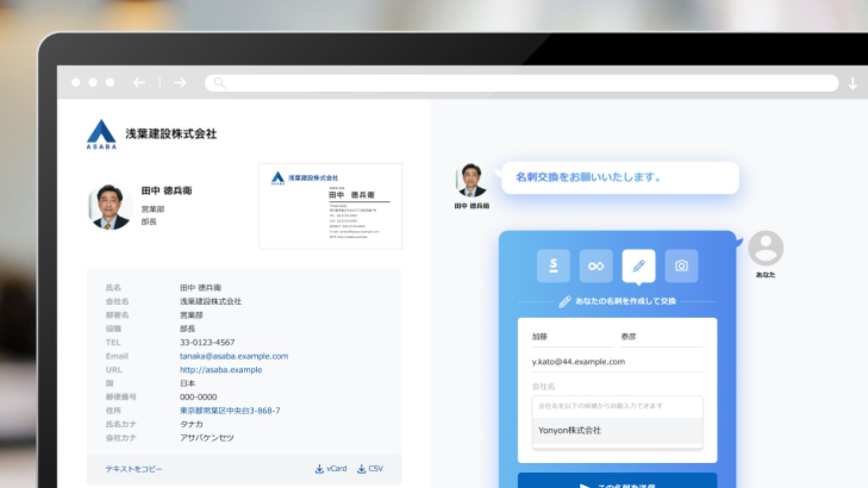This screenshot has height=488, width=868.
Task: Select the camera capture card option
Action: pos(681,266)
